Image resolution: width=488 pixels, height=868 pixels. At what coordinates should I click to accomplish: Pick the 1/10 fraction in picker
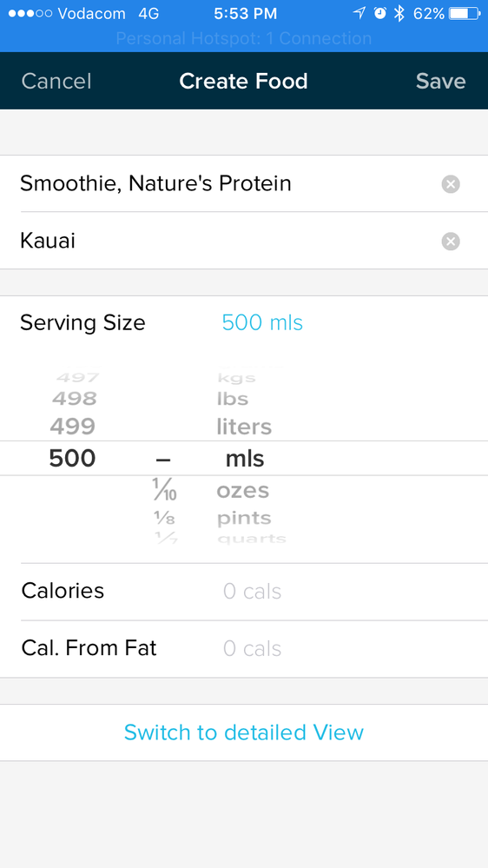[x=164, y=490]
